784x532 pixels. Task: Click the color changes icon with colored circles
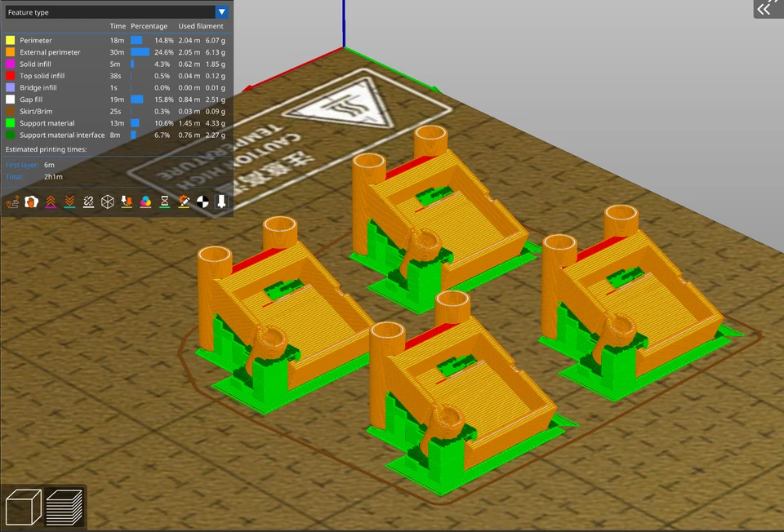(x=145, y=202)
